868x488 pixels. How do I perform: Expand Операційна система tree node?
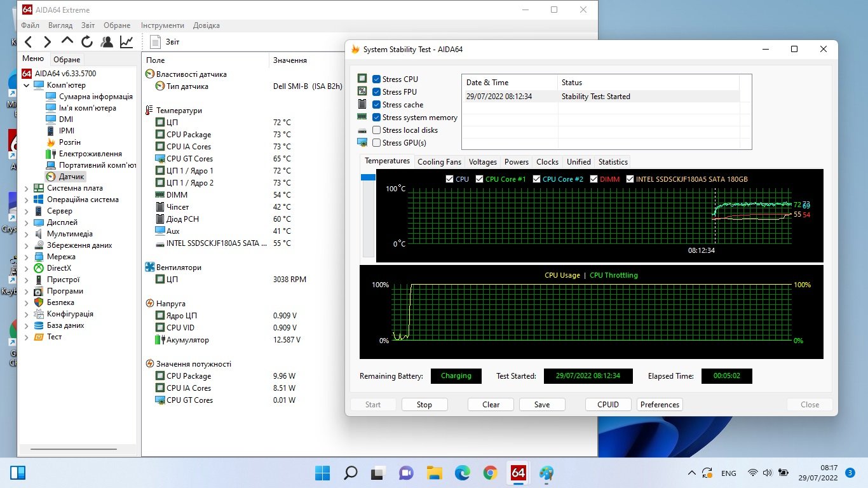(x=26, y=200)
